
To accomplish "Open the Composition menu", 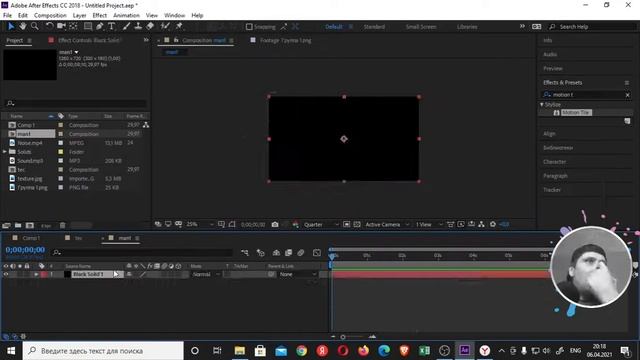I will point(50,16).
